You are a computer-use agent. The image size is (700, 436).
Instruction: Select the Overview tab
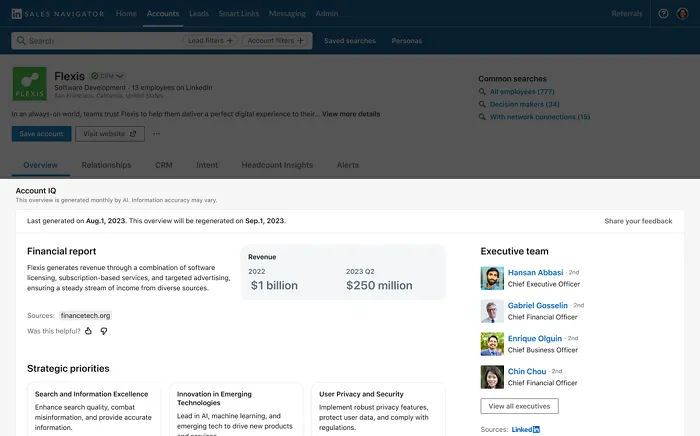[41, 165]
